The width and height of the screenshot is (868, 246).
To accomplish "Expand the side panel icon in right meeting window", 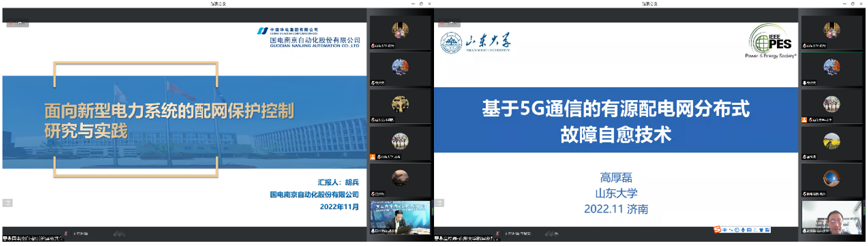I will point(438,203).
